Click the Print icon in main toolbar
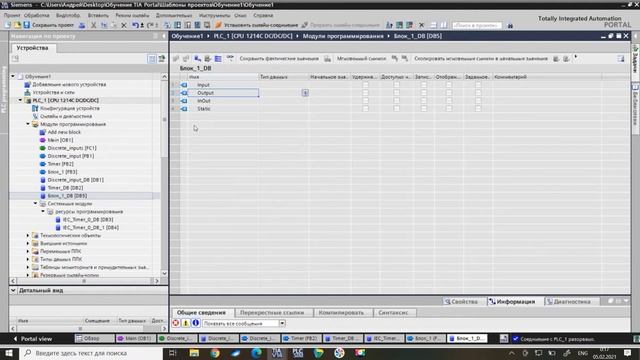This screenshot has width=640, height=360. coord(82,25)
